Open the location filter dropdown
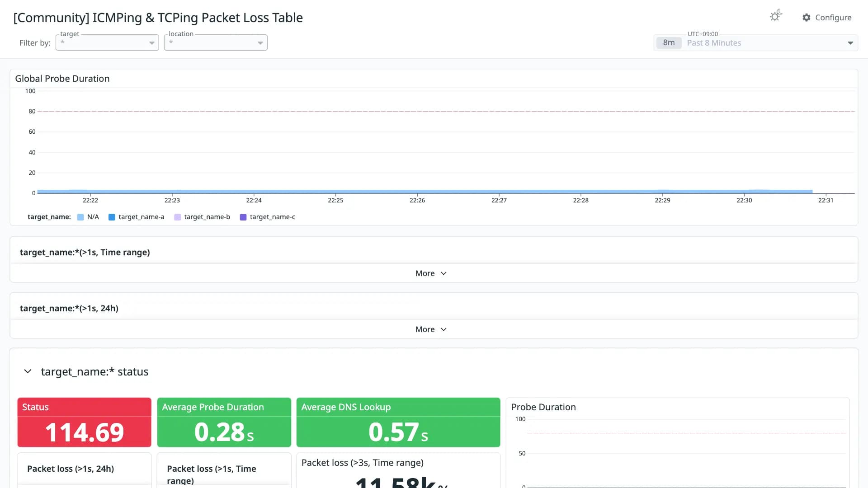The height and width of the screenshot is (488, 868). [x=216, y=42]
